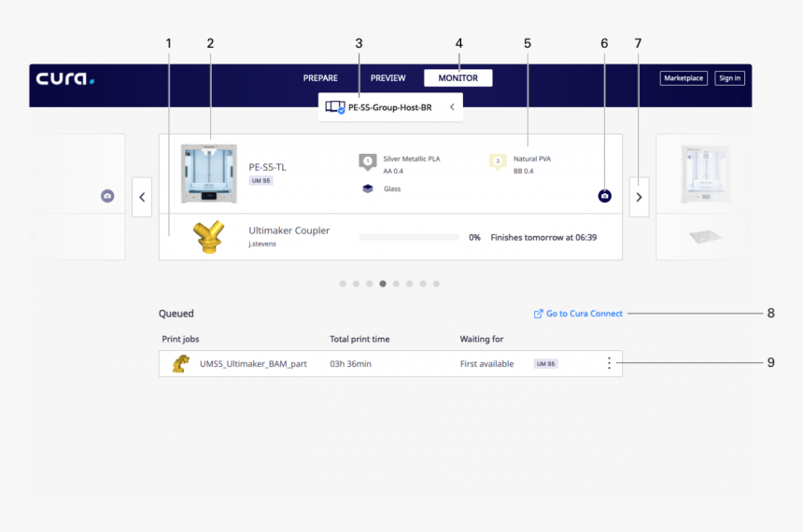This screenshot has width=803, height=532.
Task: Click the extruder 1 icon
Action: (367, 161)
